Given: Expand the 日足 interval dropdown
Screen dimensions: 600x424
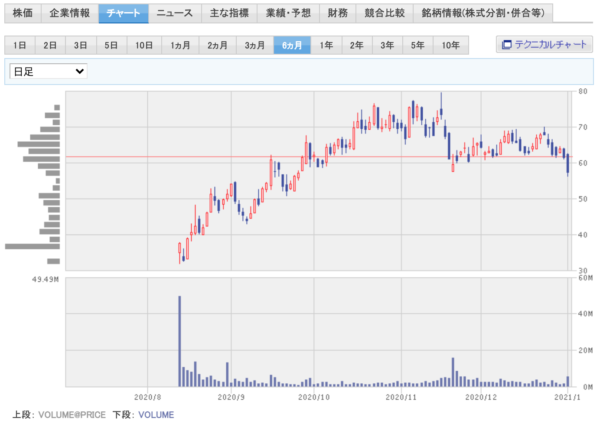Looking at the screenshot, I should tap(48, 71).
